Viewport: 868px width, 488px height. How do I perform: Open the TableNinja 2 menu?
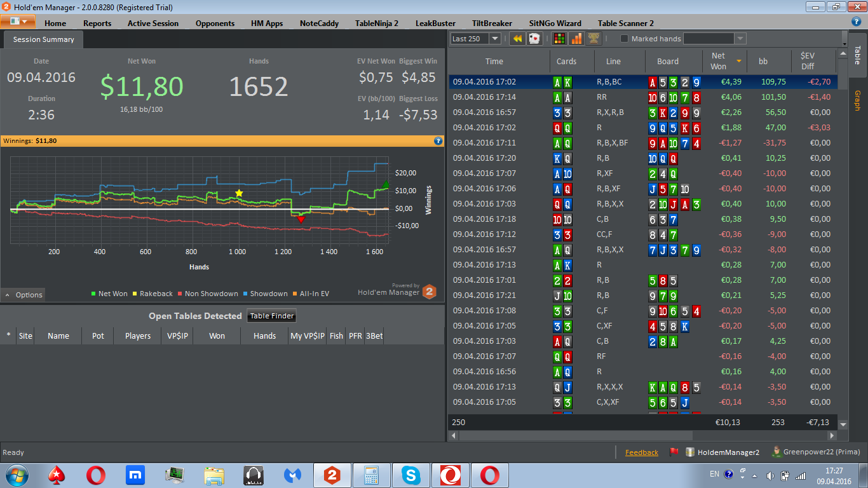tap(377, 24)
